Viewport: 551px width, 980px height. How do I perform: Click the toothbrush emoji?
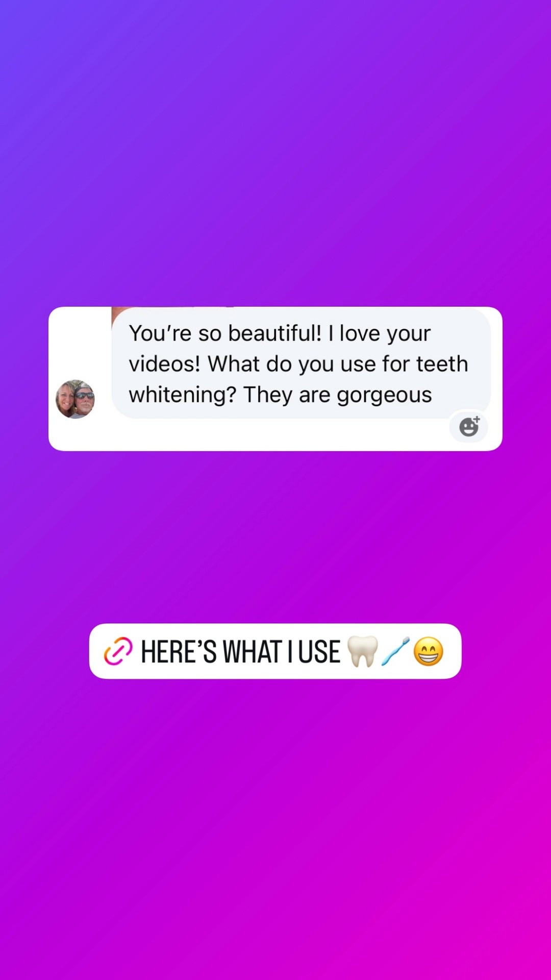coord(395,651)
